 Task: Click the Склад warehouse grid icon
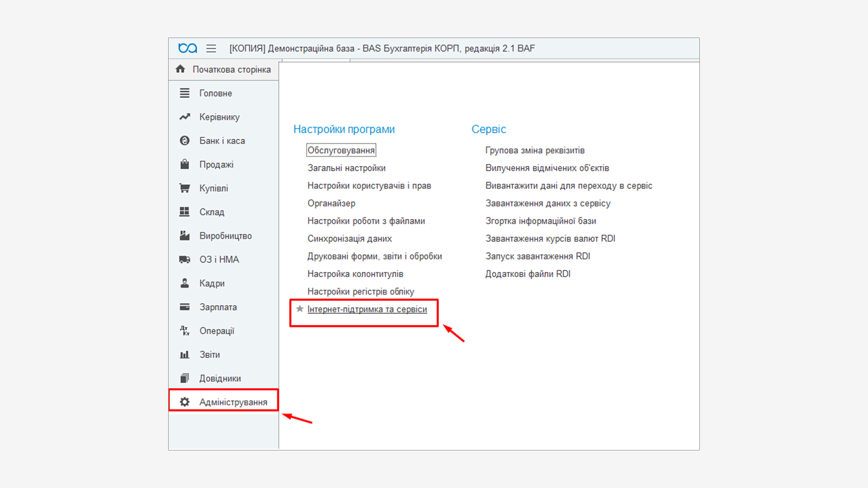[184, 211]
